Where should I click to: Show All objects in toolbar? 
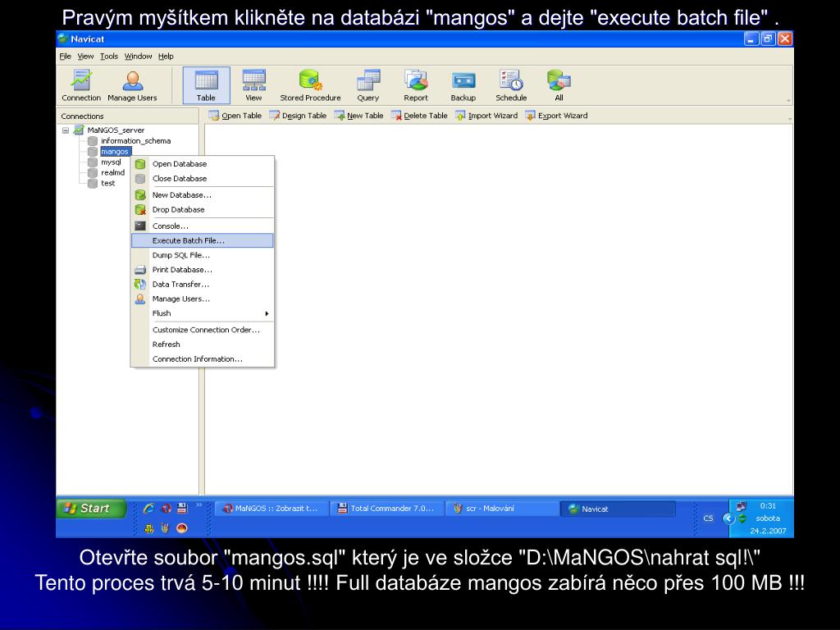pos(559,85)
